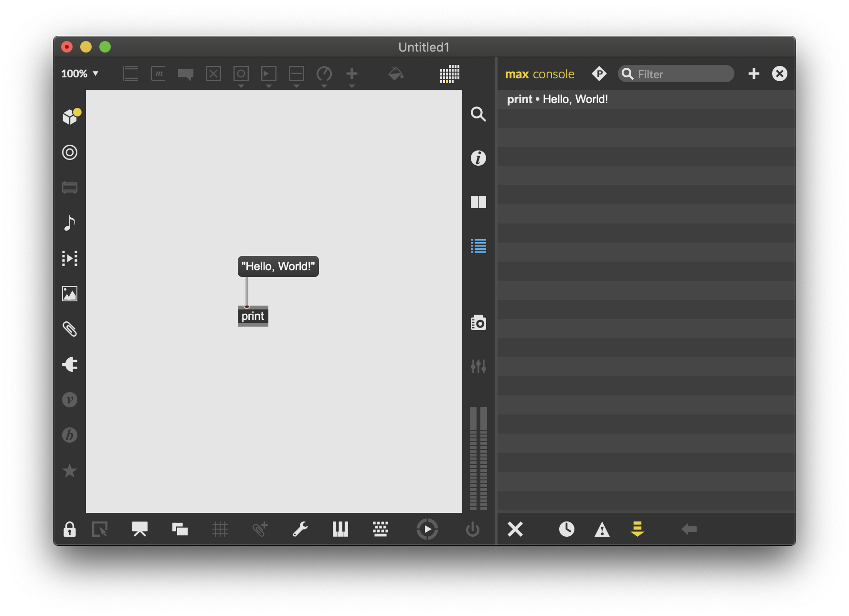Image resolution: width=849 pixels, height=616 pixels.
Task: Add a new object box from toolbar
Action: tap(130, 74)
